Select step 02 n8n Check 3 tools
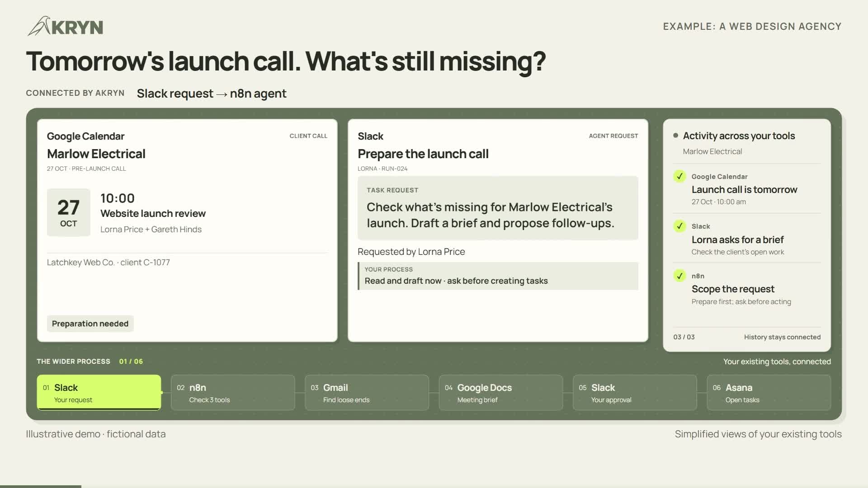Viewport: 868px width, 488px height. 233,393
